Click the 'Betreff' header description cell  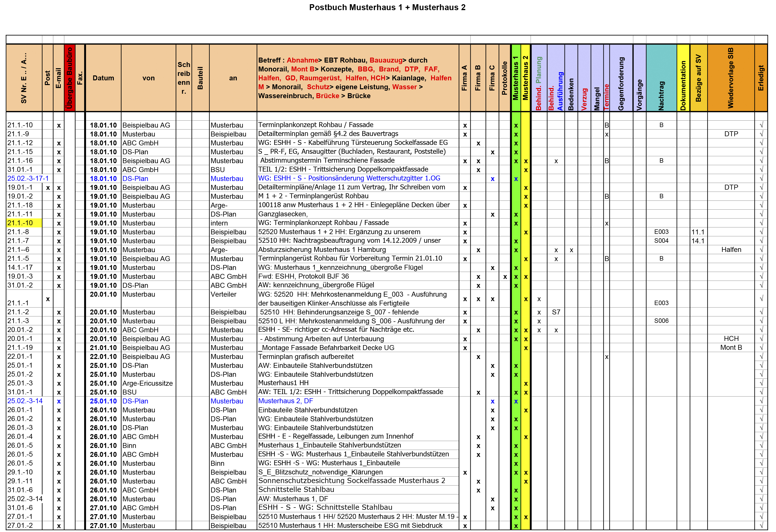[x=358, y=78]
